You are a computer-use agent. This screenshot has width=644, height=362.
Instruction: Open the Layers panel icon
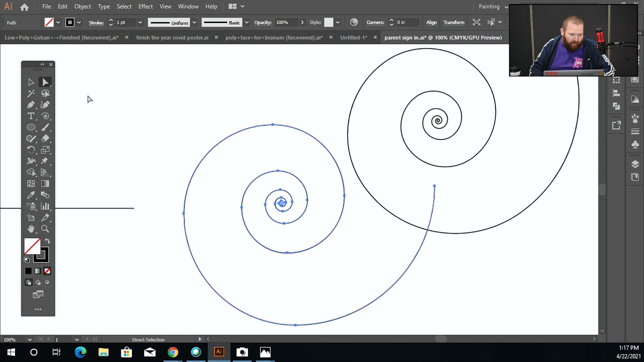point(635,164)
